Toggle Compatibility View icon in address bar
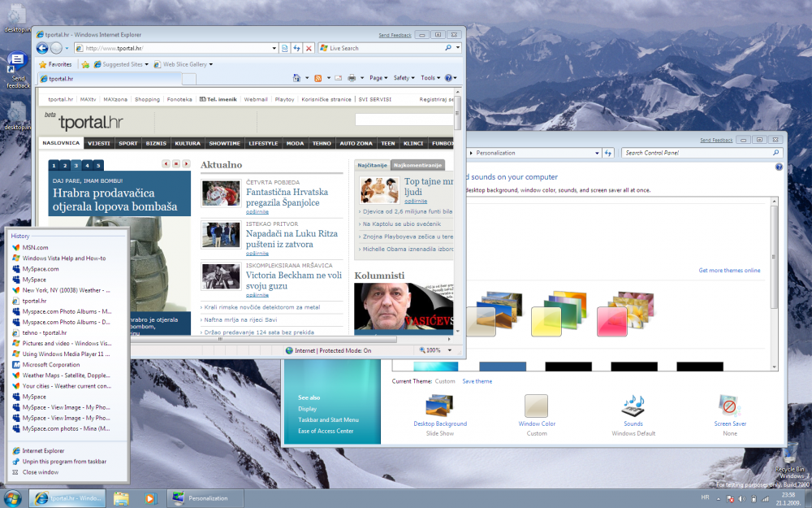Image resolution: width=812 pixels, height=508 pixels. (x=285, y=48)
